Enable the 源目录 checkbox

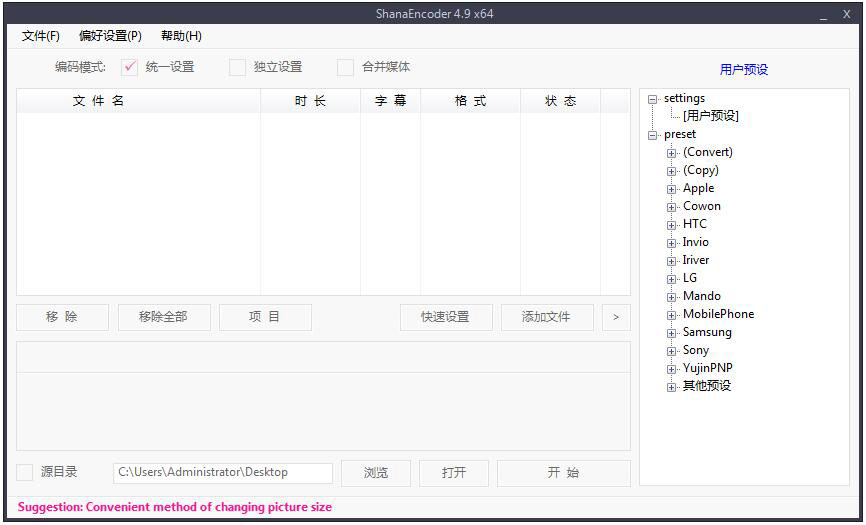(25, 472)
